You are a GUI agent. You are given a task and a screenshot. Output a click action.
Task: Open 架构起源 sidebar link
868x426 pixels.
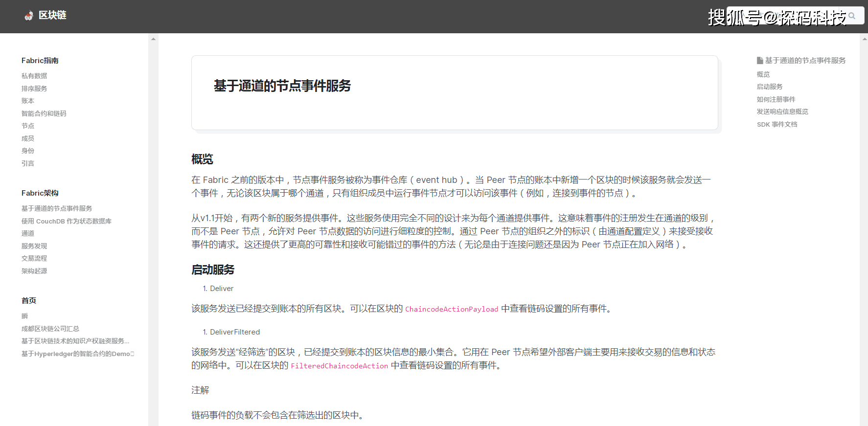point(34,271)
